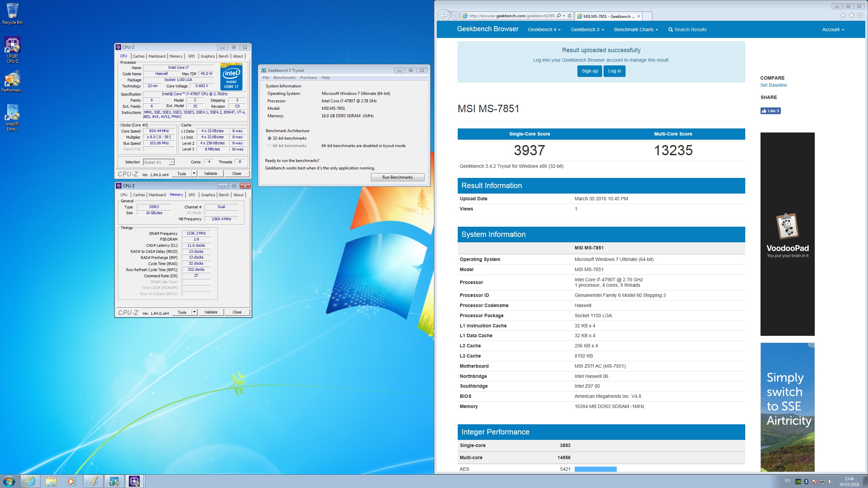Launch Windows Media Player from taskbar
The image size is (868, 488).
click(72, 481)
